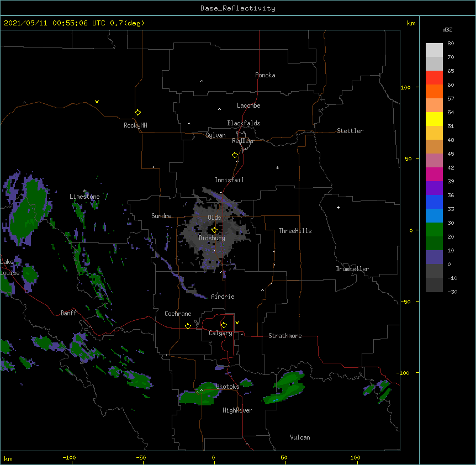This screenshot has height=465, width=476.
Task: Click the Strathmore city label
Action: pos(285,336)
